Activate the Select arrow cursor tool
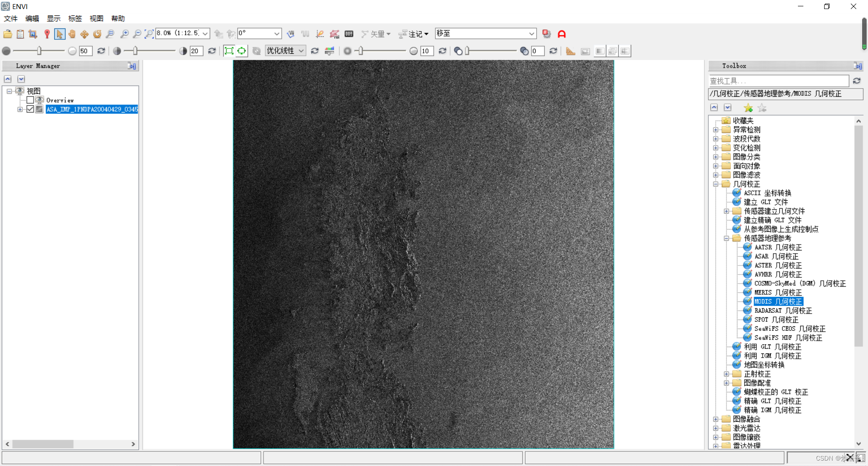 [x=59, y=34]
